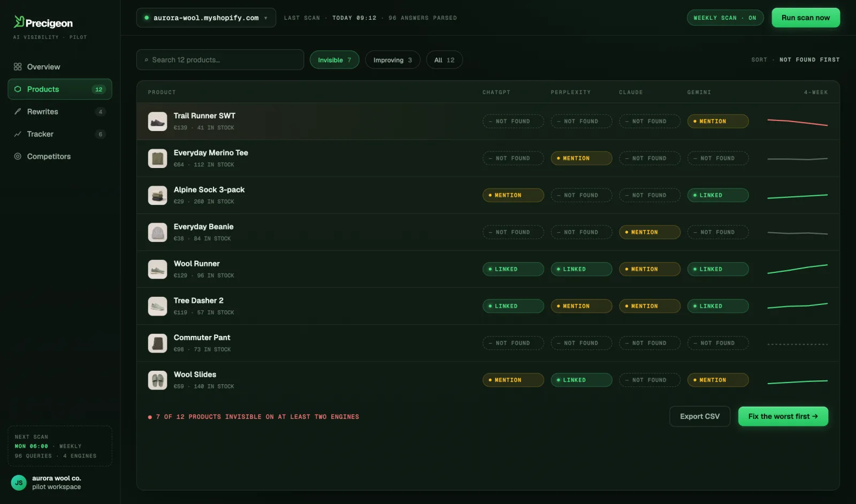Viewport: 856px width, 504px height.
Task: Click the 4-Week column header
Action: (x=816, y=93)
